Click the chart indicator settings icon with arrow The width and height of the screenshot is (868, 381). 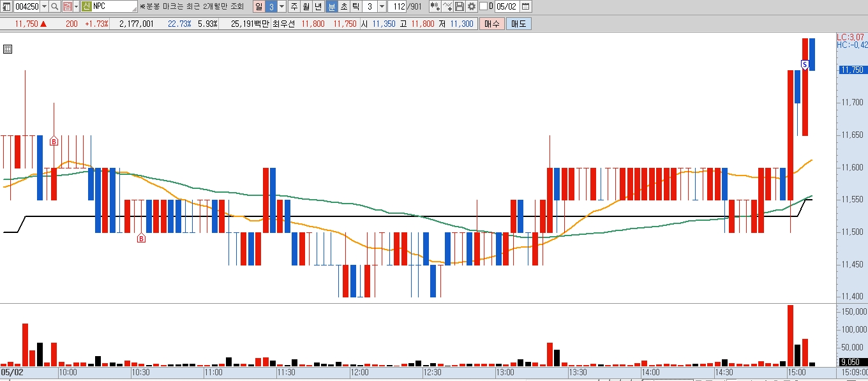435,6
